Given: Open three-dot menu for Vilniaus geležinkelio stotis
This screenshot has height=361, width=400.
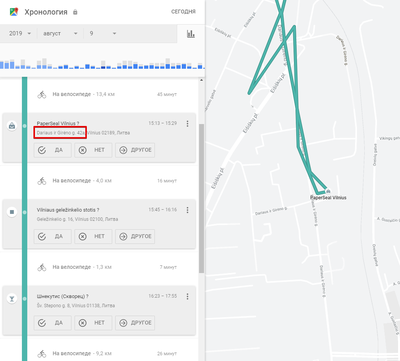Looking at the screenshot, I should [x=187, y=210].
